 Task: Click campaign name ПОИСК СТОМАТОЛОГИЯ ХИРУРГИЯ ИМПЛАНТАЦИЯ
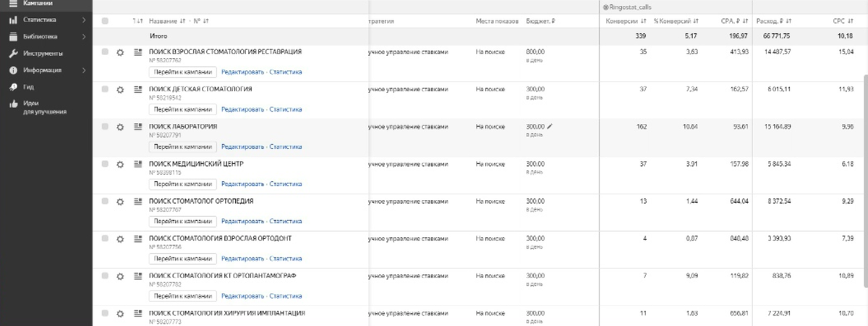click(226, 313)
